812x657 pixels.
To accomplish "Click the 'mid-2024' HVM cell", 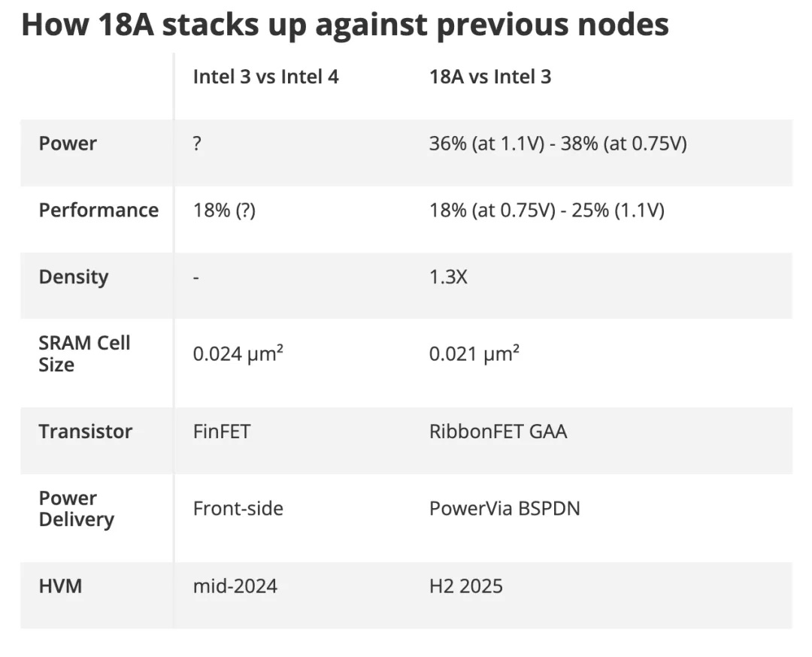I will point(235,586).
